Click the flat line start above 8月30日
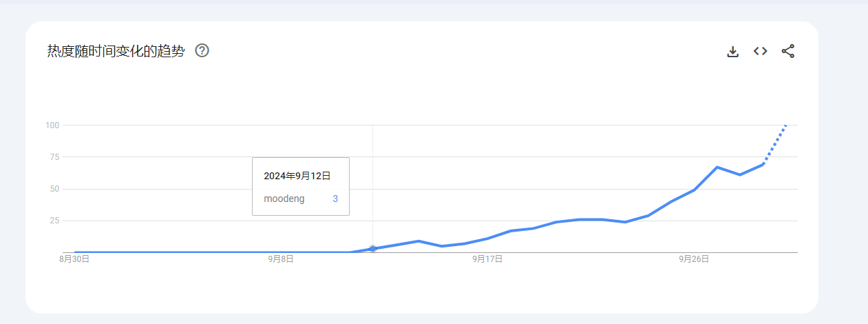 pyautogui.click(x=76, y=252)
